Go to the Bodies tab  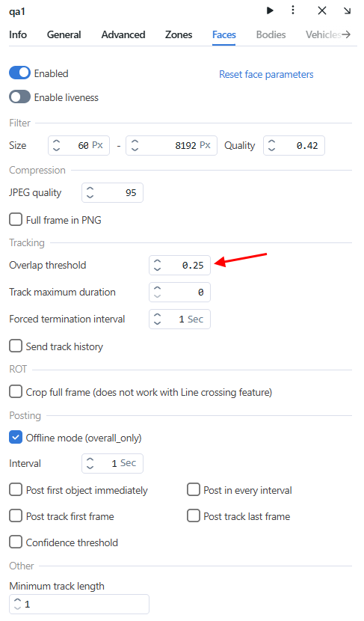[271, 35]
